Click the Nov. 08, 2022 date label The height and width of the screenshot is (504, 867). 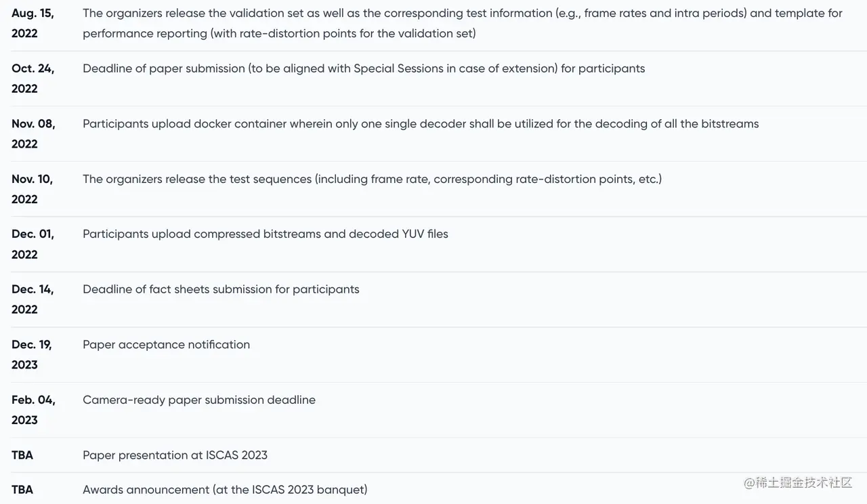coord(33,133)
